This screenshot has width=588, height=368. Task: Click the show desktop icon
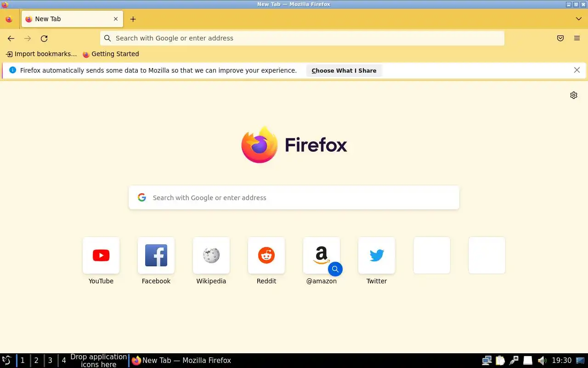581,361
